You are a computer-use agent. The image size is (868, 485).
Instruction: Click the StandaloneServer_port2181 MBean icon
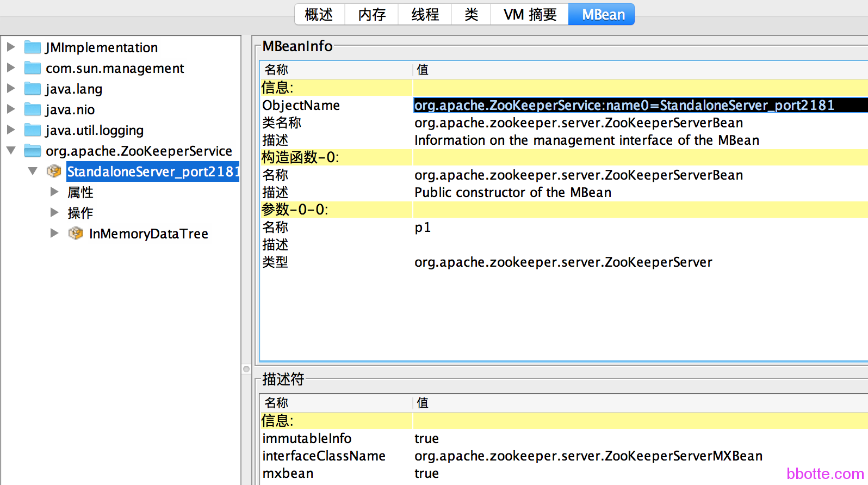click(54, 171)
